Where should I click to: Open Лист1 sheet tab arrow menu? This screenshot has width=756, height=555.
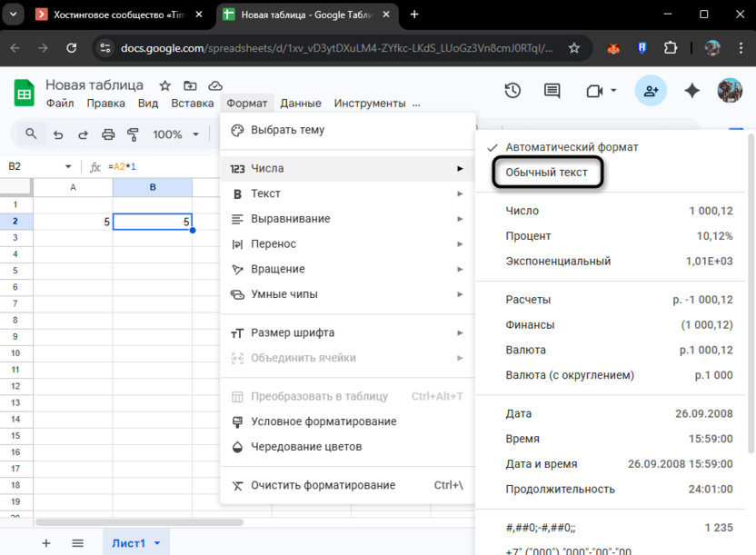[157, 543]
